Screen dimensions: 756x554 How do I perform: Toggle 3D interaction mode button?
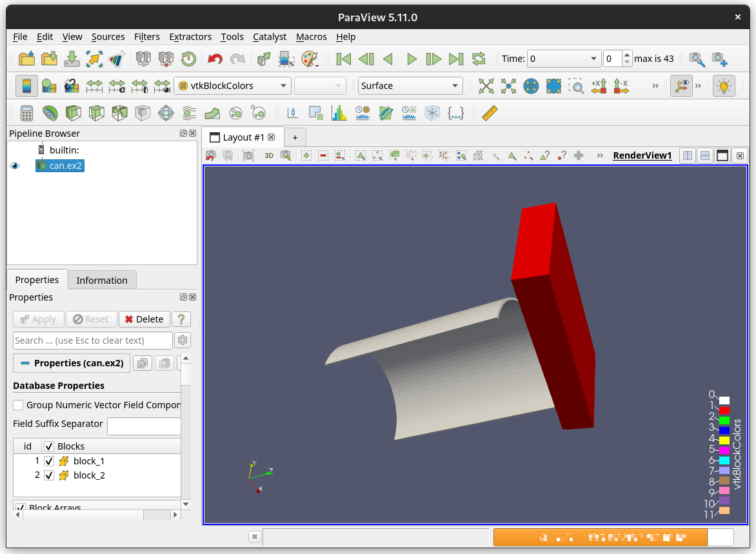click(x=269, y=155)
